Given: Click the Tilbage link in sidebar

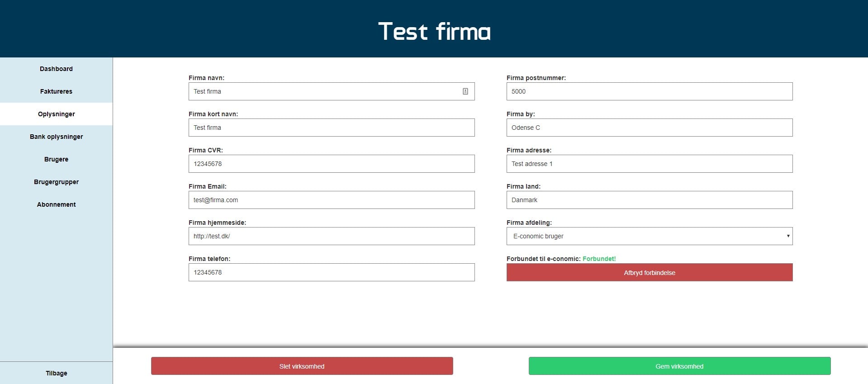Looking at the screenshot, I should coord(56,373).
